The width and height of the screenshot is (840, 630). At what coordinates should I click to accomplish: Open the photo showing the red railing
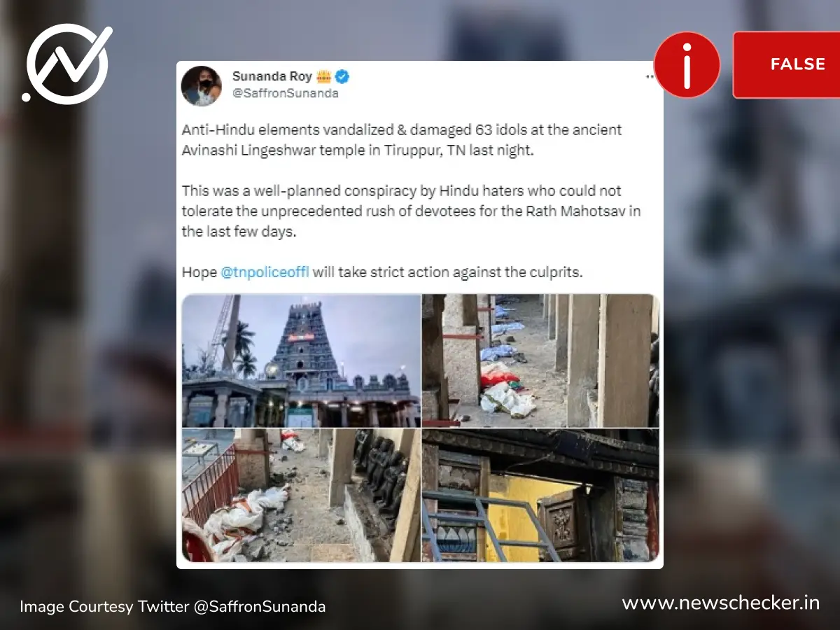301,495
